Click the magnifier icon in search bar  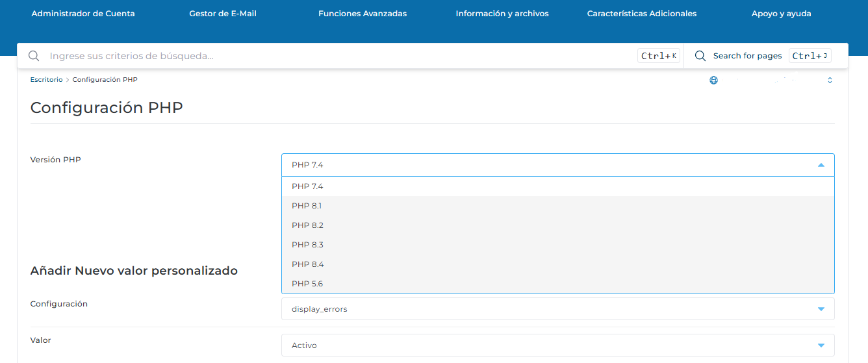click(34, 56)
